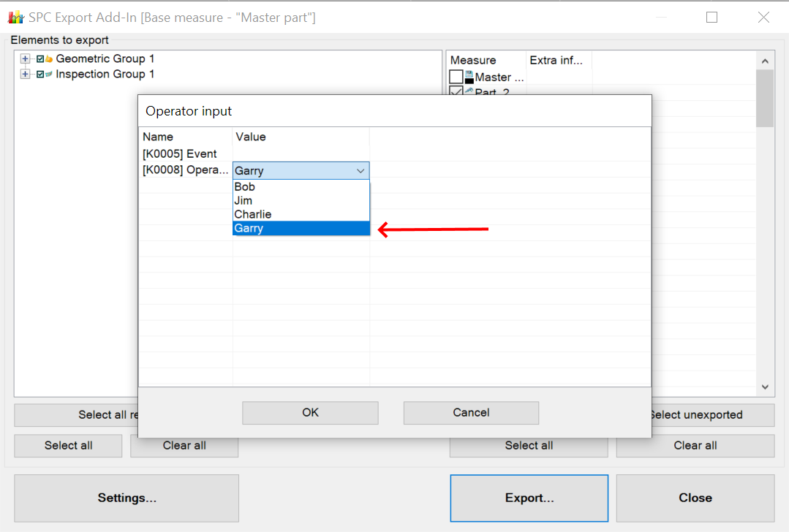Enable the Master part measure checkbox
This screenshot has height=532, width=789.
456,77
